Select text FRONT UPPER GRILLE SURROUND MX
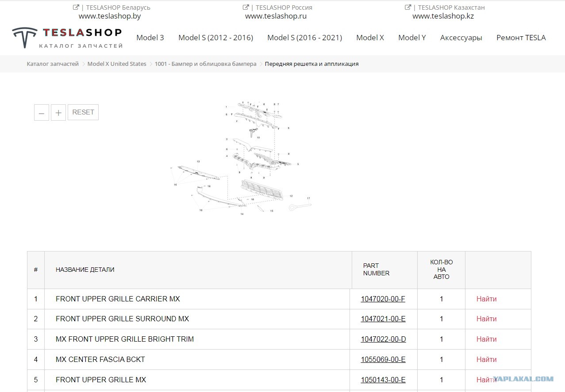565x392 pixels. point(122,319)
